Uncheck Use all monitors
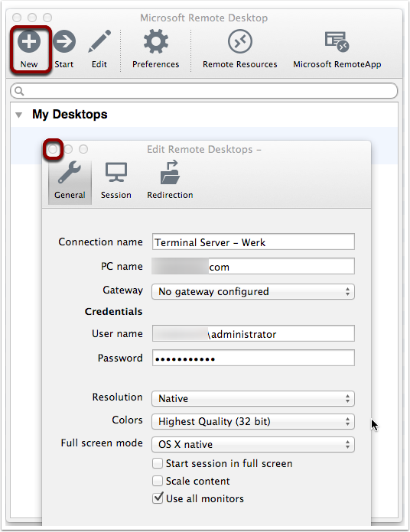The image size is (410, 532). coord(158,498)
